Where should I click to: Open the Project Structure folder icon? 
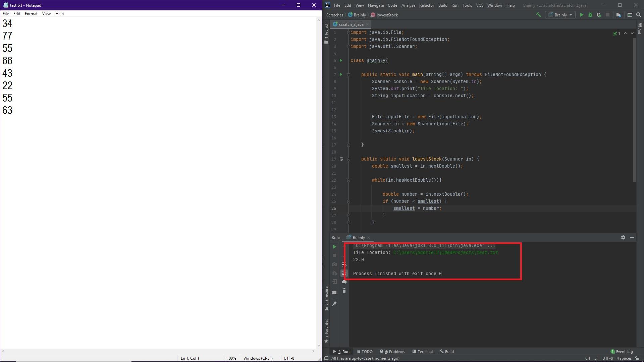(619, 15)
